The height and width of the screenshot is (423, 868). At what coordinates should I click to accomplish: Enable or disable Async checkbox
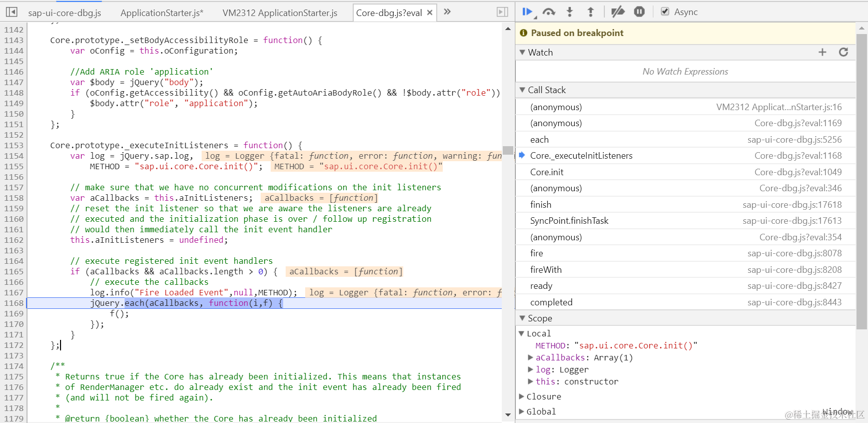pos(665,12)
